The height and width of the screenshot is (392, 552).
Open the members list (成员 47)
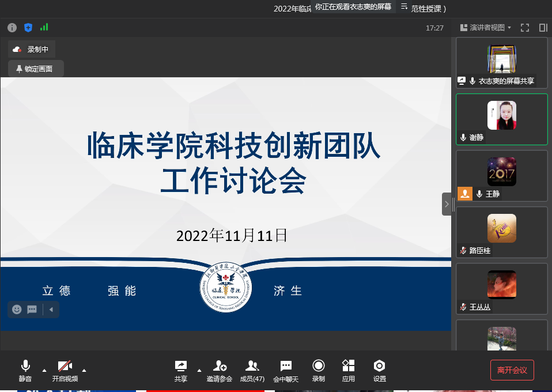tap(252, 370)
